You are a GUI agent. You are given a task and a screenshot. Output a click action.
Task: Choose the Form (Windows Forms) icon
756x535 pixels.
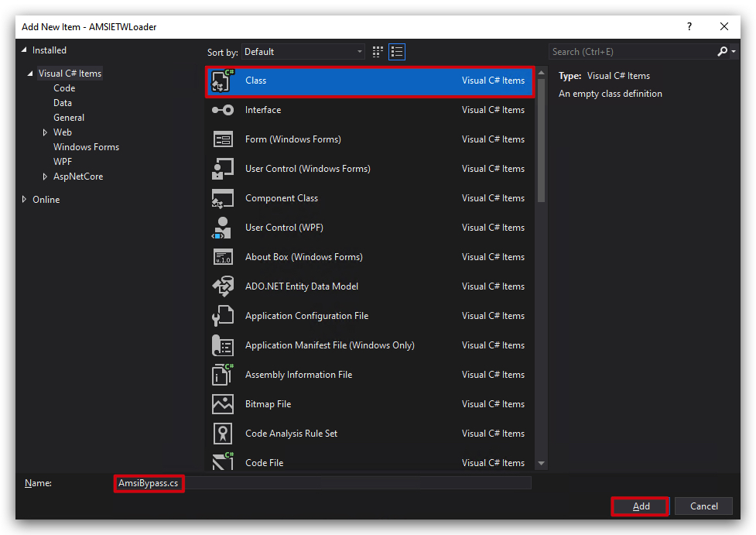click(x=223, y=139)
